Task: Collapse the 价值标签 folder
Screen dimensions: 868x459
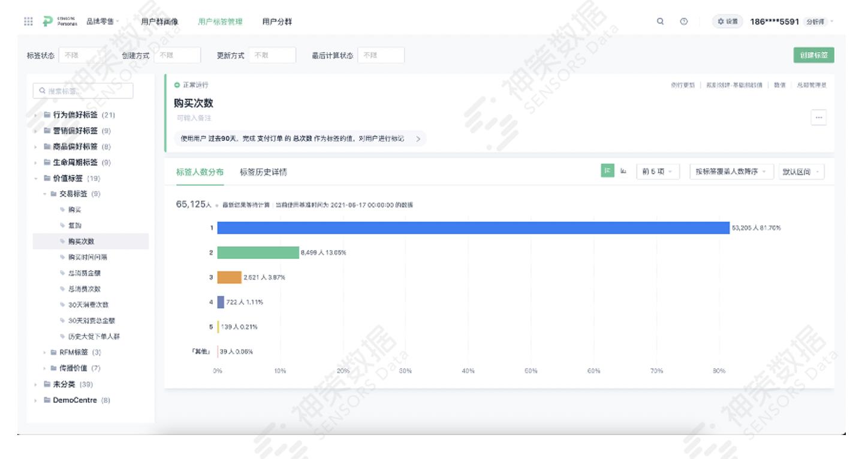Action: [36, 179]
